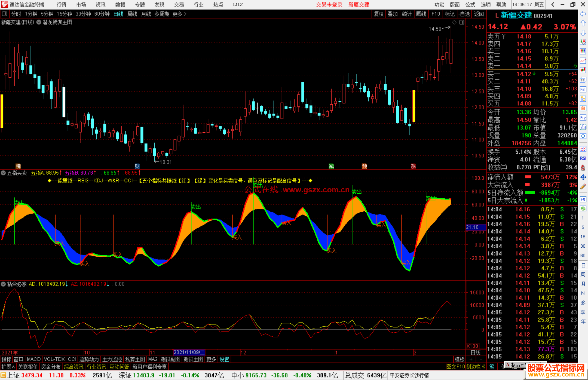This screenshot has width=588, height=380.
Task: Open the 资讯 menu
Action: pos(100,5)
